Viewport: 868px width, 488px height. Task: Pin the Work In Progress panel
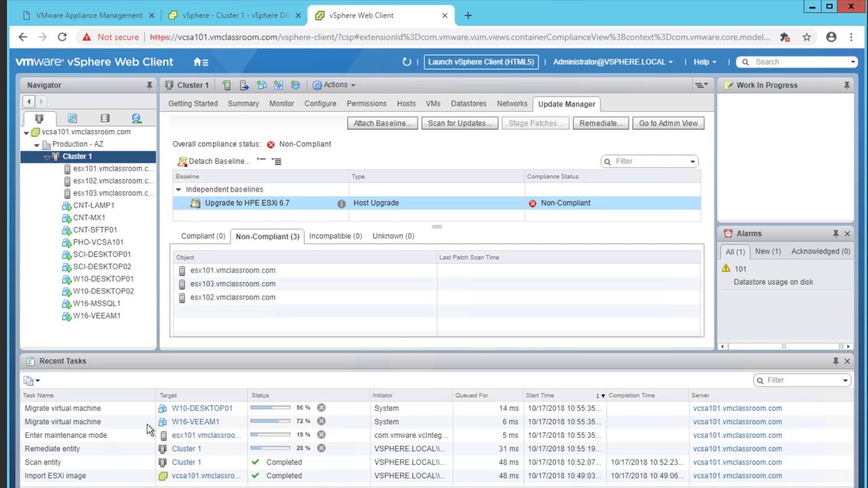(846, 85)
